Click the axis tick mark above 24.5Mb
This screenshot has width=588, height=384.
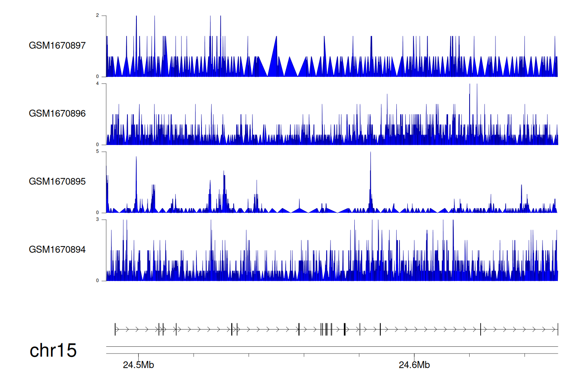[x=138, y=355]
